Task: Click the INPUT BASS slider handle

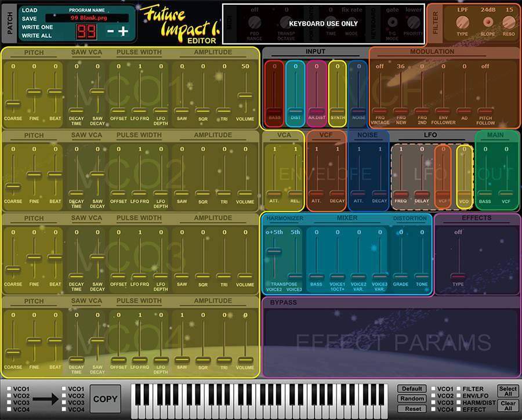Action: pos(274,111)
